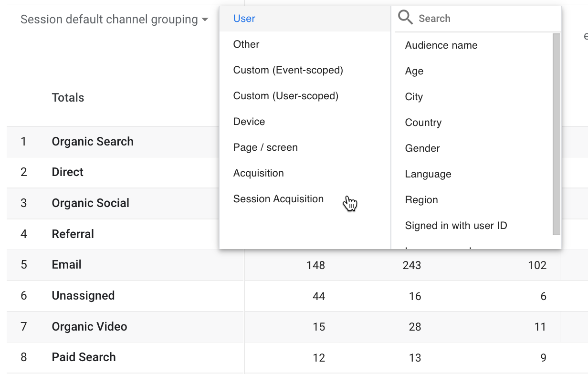Type in the dimension Search field
This screenshot has width=588, height=374.
[x=482, y=19]
